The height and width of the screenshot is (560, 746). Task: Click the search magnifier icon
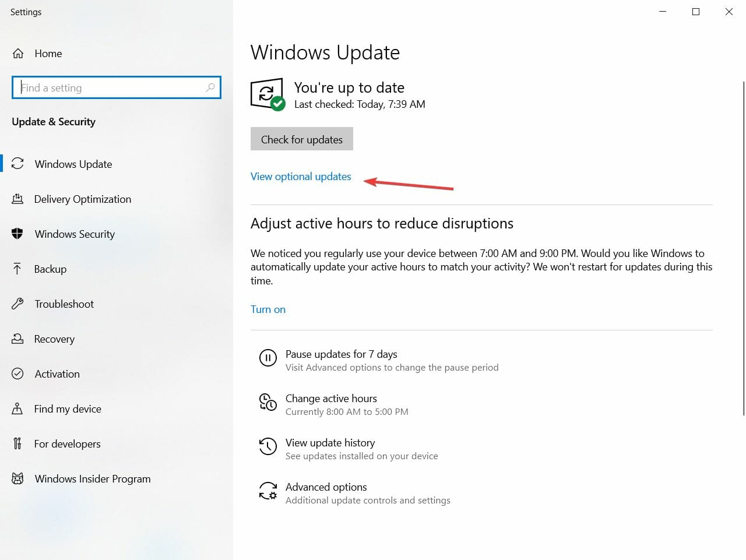pyautogui.click(x=210, y=87)
